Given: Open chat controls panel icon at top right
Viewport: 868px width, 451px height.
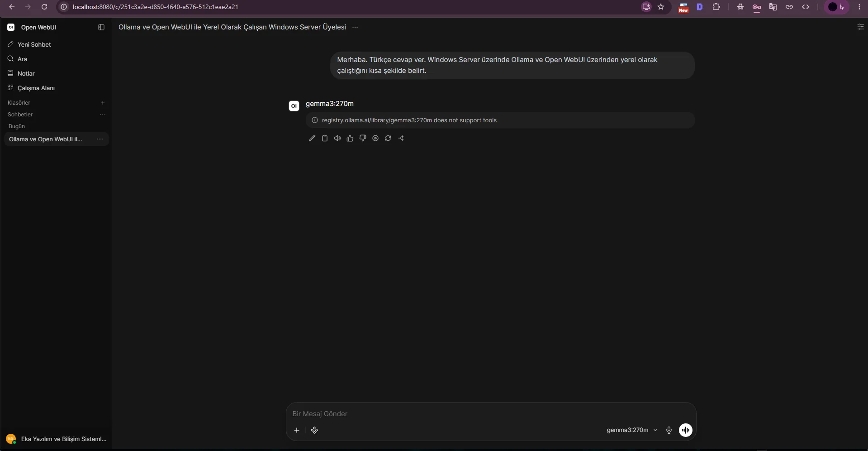Looking at the screenshot, I should 860,27.
